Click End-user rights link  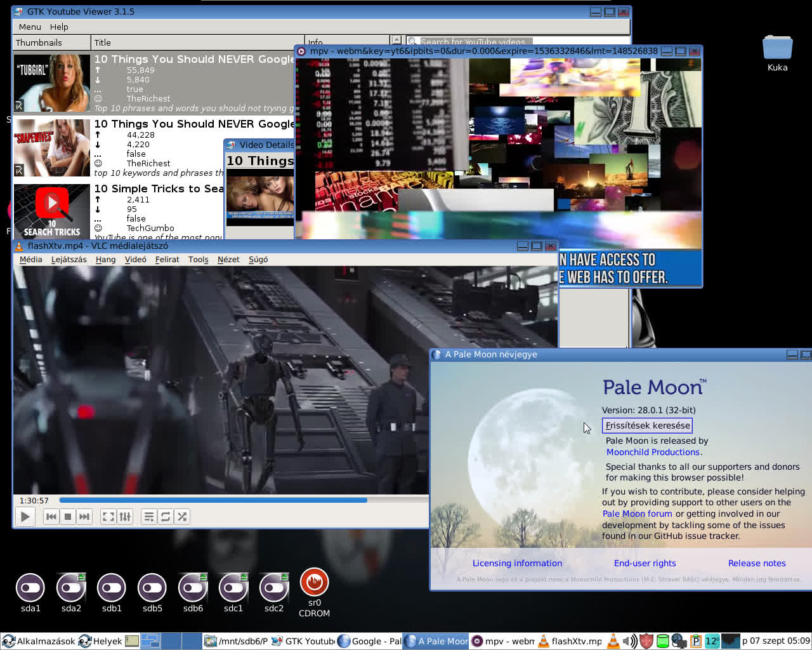[x=645, y=563]
